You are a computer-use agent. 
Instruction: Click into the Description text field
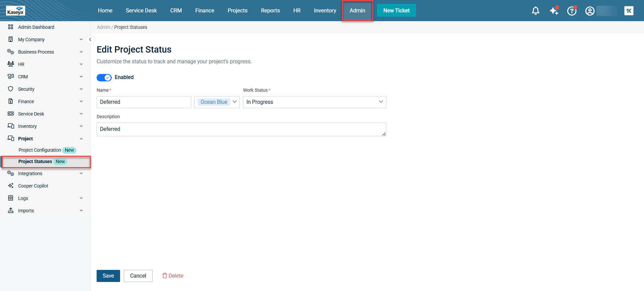pyautogui.click(x=241, y=129)
